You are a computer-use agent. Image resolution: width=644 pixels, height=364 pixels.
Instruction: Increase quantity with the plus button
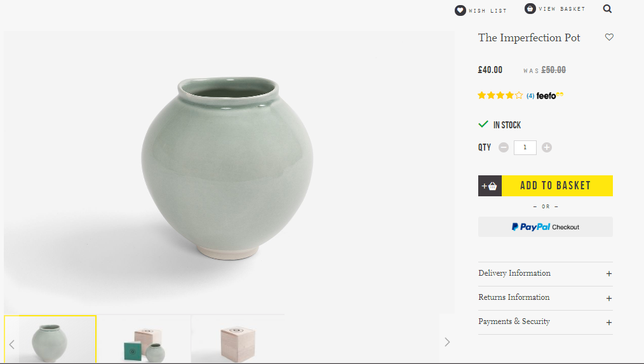pos(547,147)
